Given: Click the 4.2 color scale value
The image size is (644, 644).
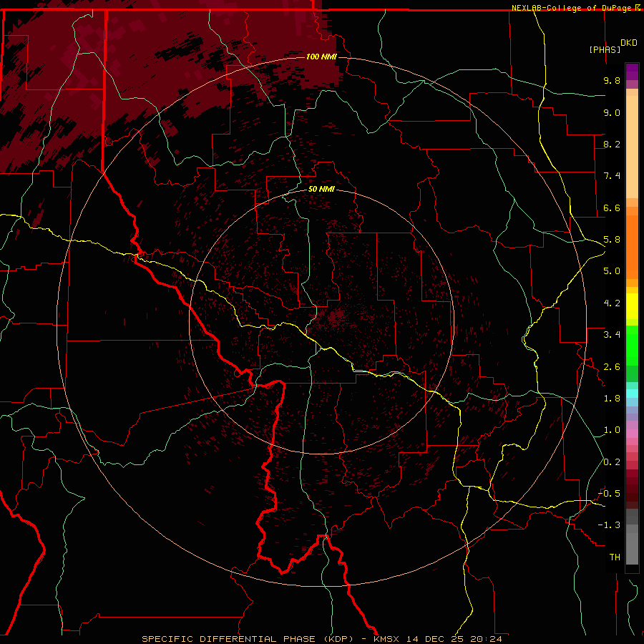Looking at the screenshot, I should 612,303.
